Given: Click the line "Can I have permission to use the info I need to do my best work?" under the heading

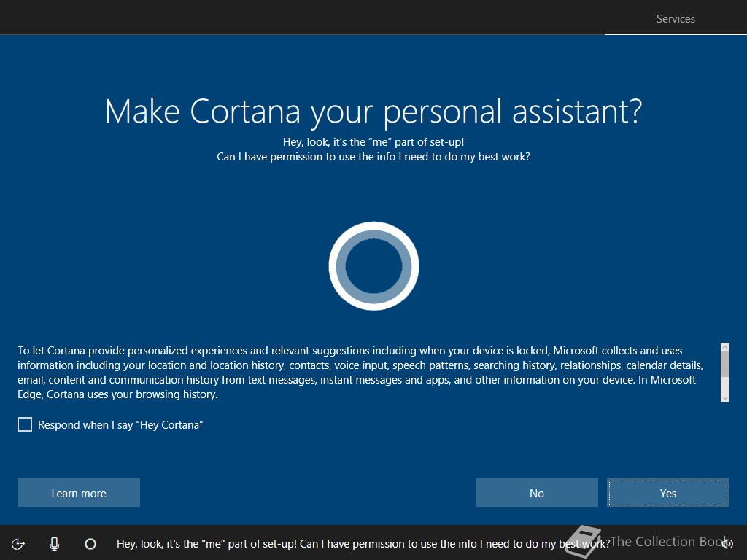Looking at the screenshot, I should pos(373,157).
